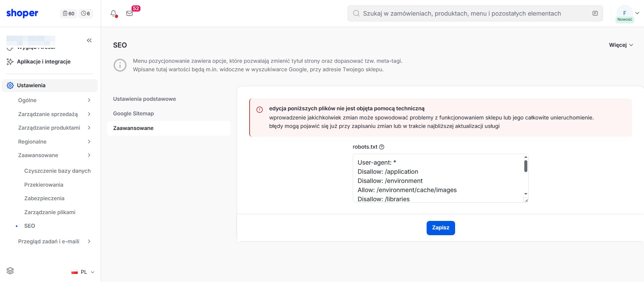Viewport: 644px width, 282px height.
Task: Open Przekierowania settings
Action: (x=44, y=185)
